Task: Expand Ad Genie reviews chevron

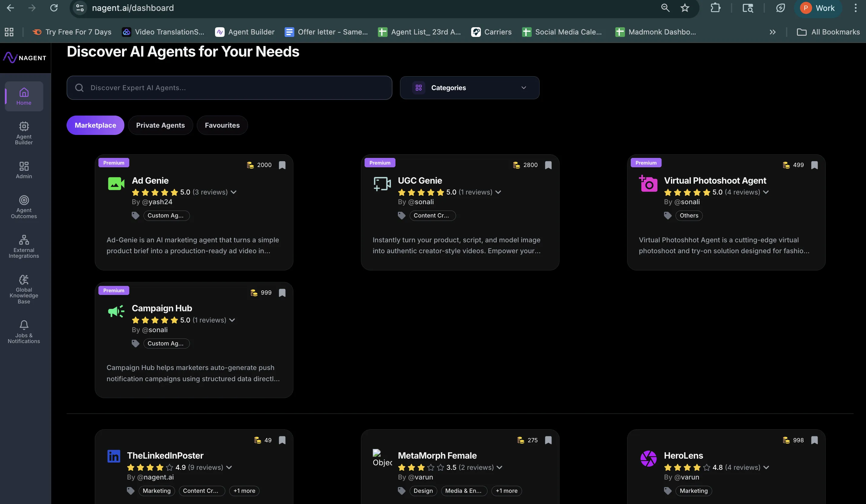Action: tap(234, 192)
